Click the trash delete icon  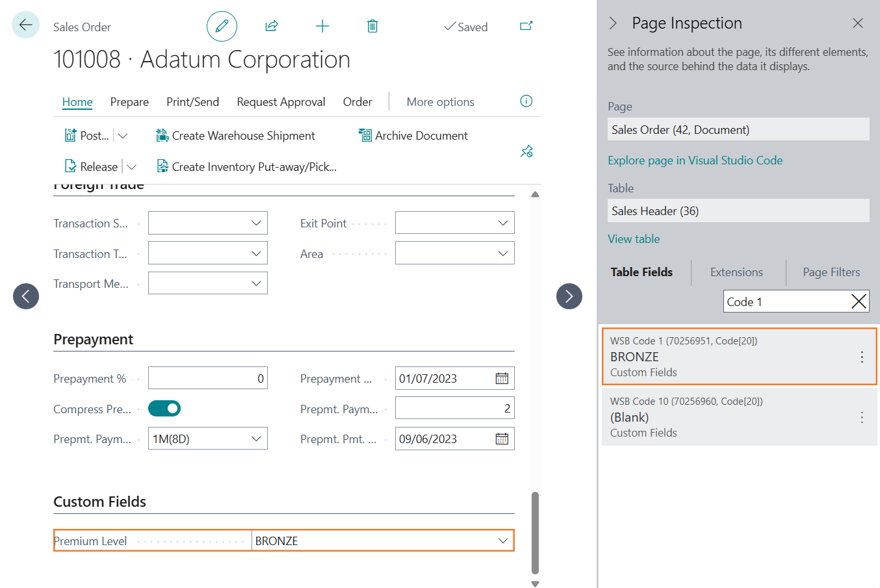(x=372, y=27)
